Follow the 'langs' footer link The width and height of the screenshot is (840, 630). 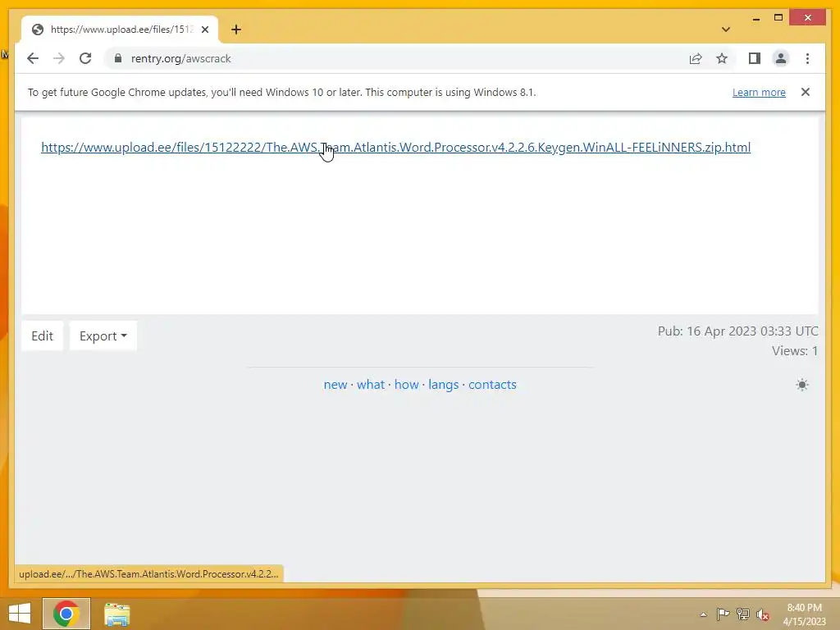(x=444, y=385)
